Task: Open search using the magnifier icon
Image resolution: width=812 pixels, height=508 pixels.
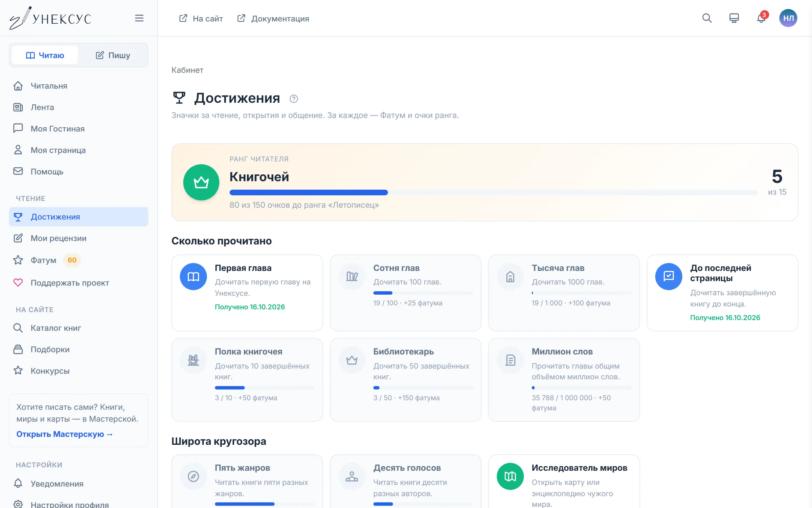Action: 707,18
